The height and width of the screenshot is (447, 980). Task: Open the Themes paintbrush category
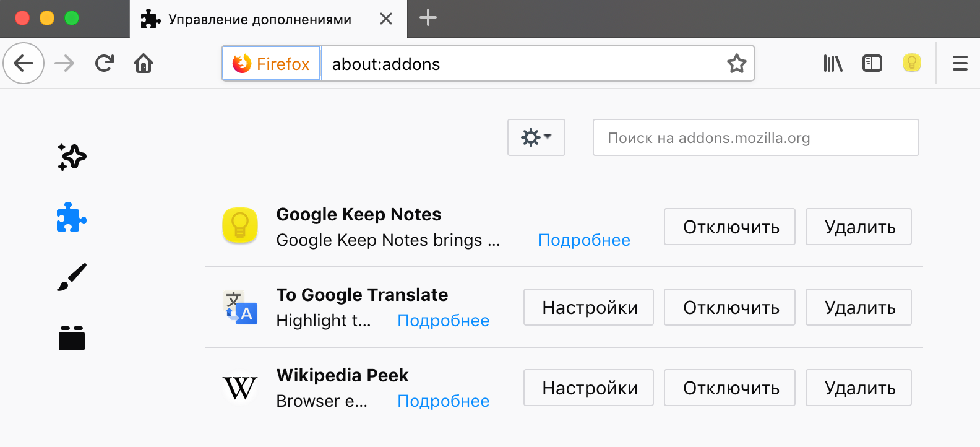[x=72, y=277]
